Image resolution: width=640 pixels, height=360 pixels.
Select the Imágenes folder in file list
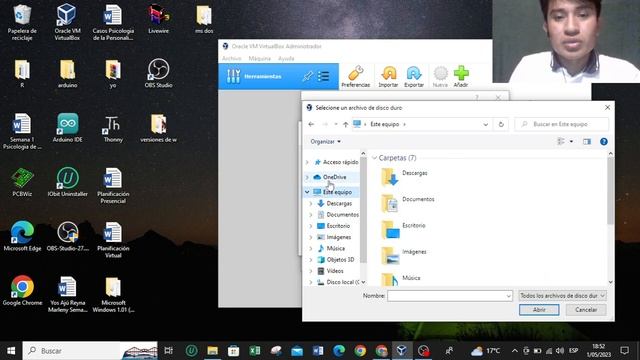pos(404,255)
